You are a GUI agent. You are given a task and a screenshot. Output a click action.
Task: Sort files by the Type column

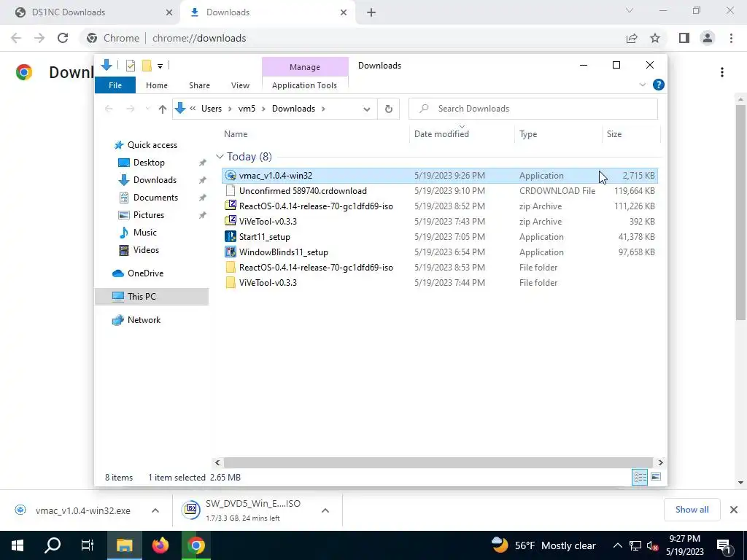point(528,134)
